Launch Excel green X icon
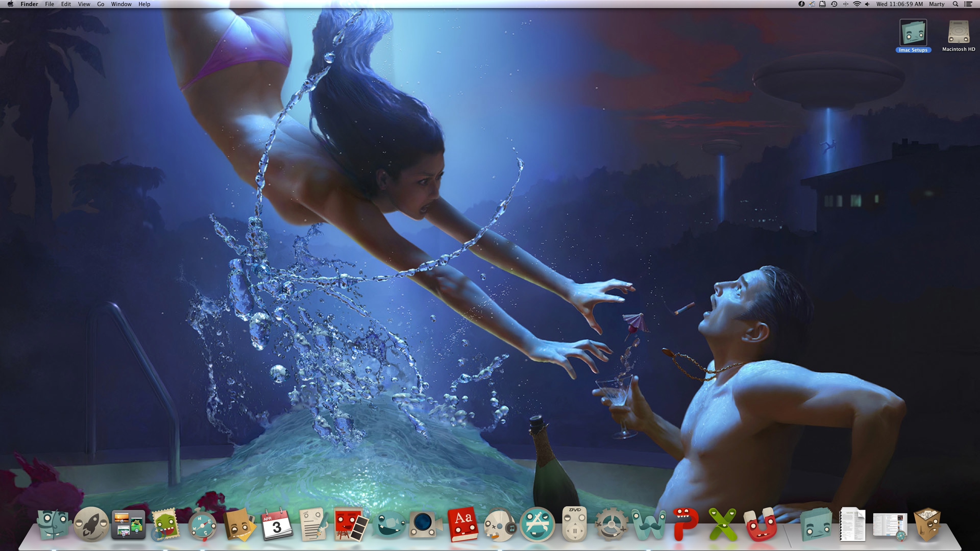The width and height of the screenshot is (980, 551). coord(723,524)
